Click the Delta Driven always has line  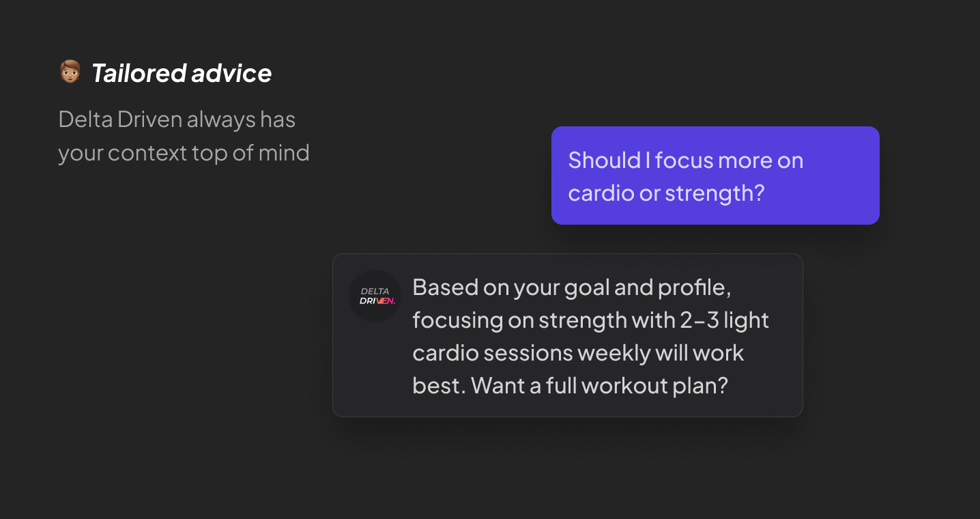click(177, 120)
